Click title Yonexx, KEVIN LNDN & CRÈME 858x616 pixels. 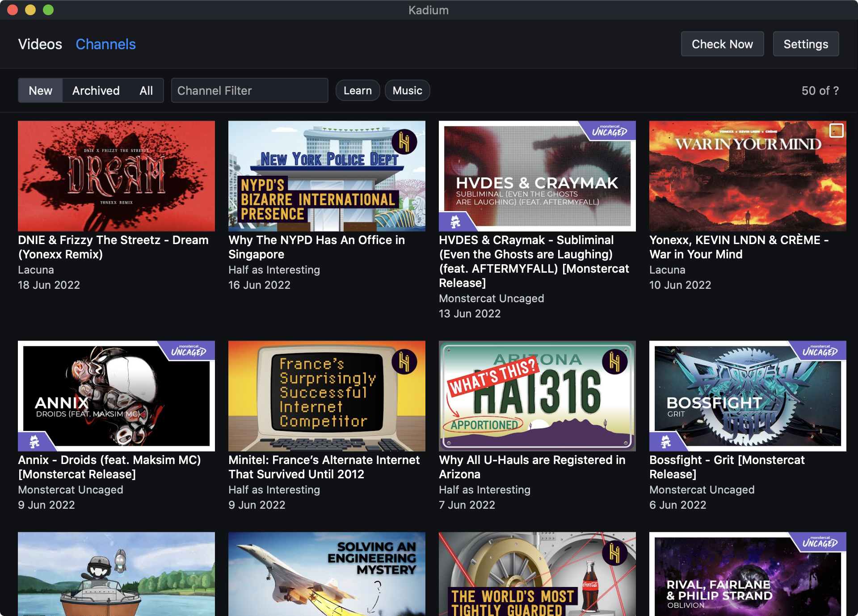(x=739, y=247)
